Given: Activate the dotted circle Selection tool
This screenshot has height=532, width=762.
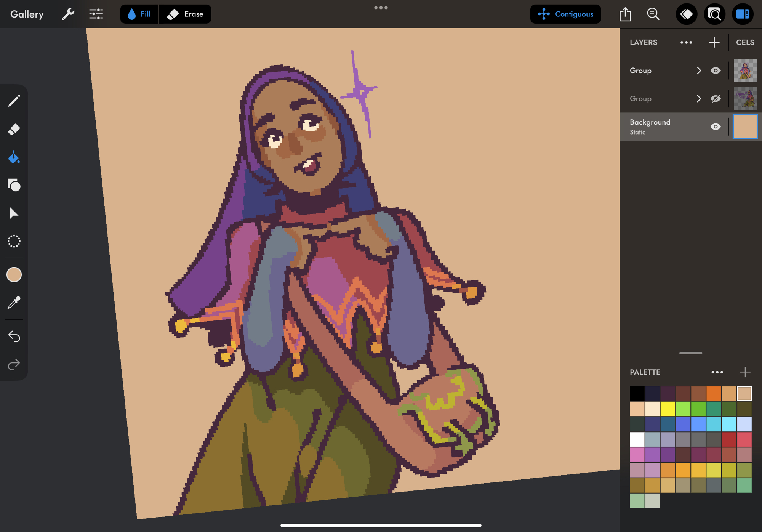Looking at the screenshot, I should point(14,241).
